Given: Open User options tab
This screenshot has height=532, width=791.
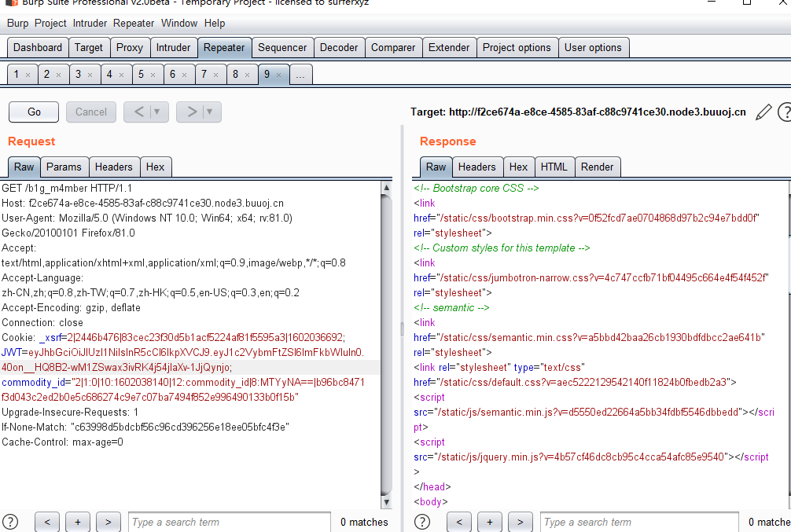Looking at the screenshot, I should tap(593, 47).
